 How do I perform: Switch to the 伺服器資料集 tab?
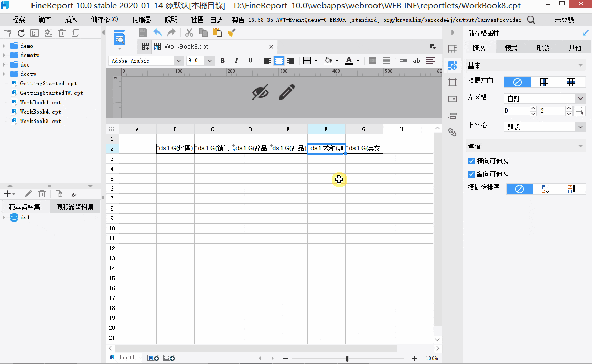click(x=75, y=207)
